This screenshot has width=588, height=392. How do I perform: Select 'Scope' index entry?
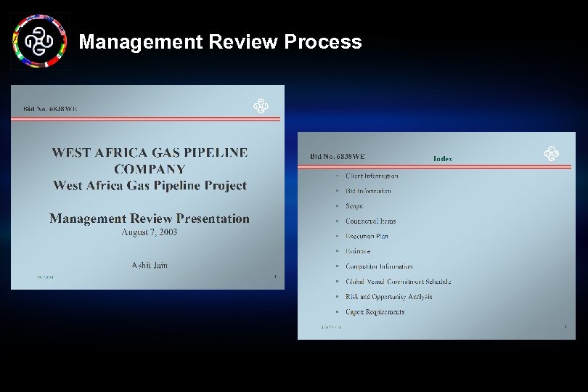click(354, 206)
